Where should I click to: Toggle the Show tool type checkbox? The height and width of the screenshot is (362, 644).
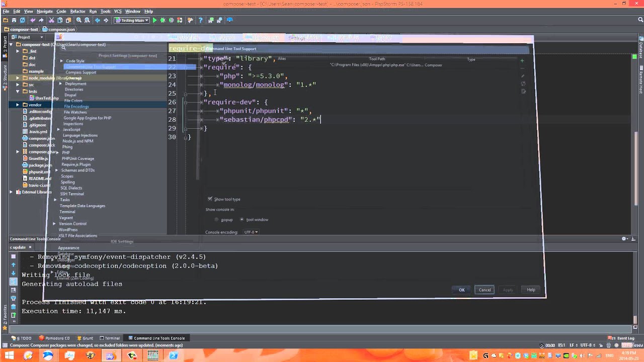210,199
